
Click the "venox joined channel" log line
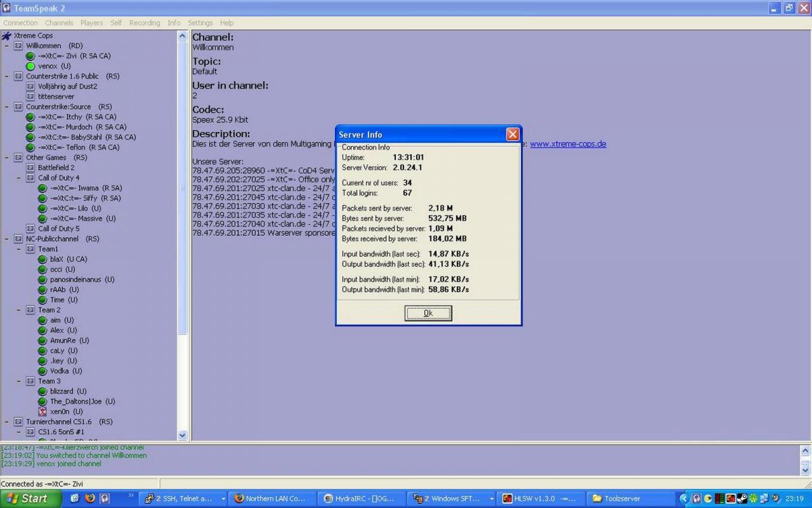pos(51,464)
